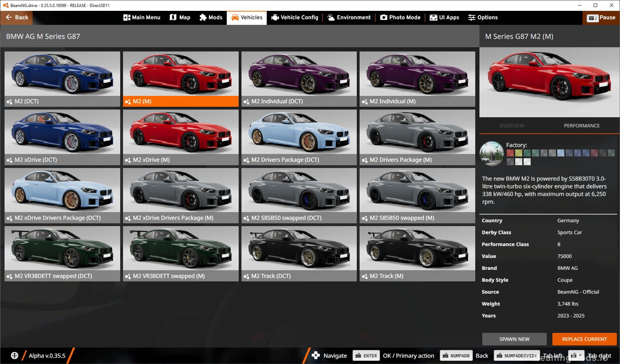
Task: Click the BMW M2 engine description paragraph
Action: [x=544, y=190]
